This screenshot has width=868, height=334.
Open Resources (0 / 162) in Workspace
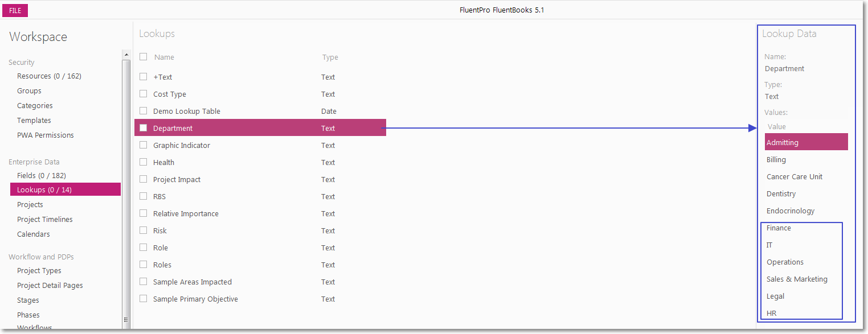pos(49,76)
